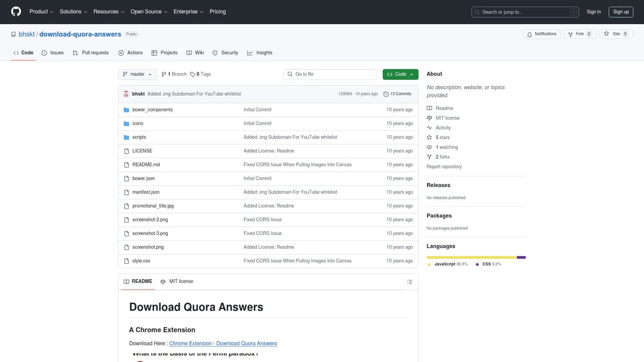The width and height of the screenshot is (644, 362).
Task: Open the scripts folder
Action: [x=139, y=137]
